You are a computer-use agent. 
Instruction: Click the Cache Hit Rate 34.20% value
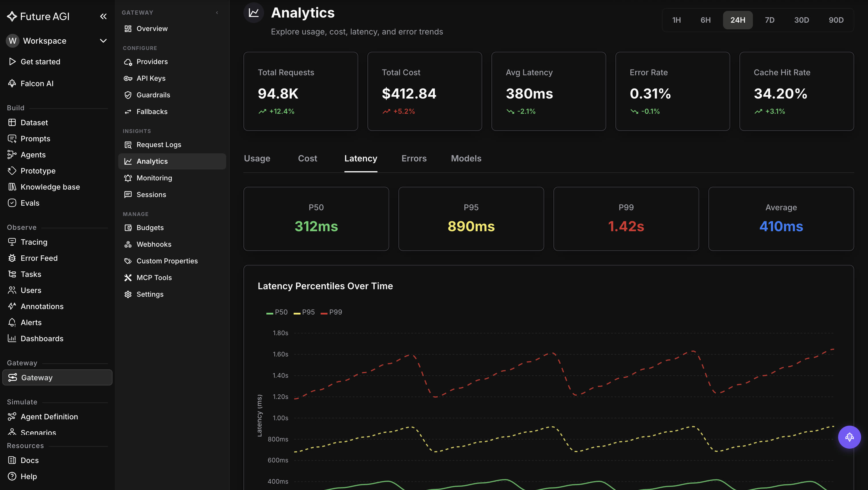[x=780, y=93]
